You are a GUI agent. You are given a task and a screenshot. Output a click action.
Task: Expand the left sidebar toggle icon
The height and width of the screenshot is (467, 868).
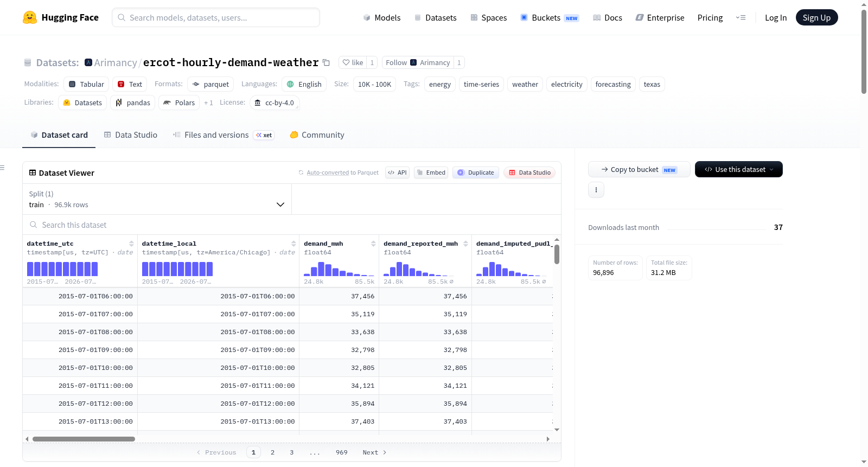tap(3, 168)
